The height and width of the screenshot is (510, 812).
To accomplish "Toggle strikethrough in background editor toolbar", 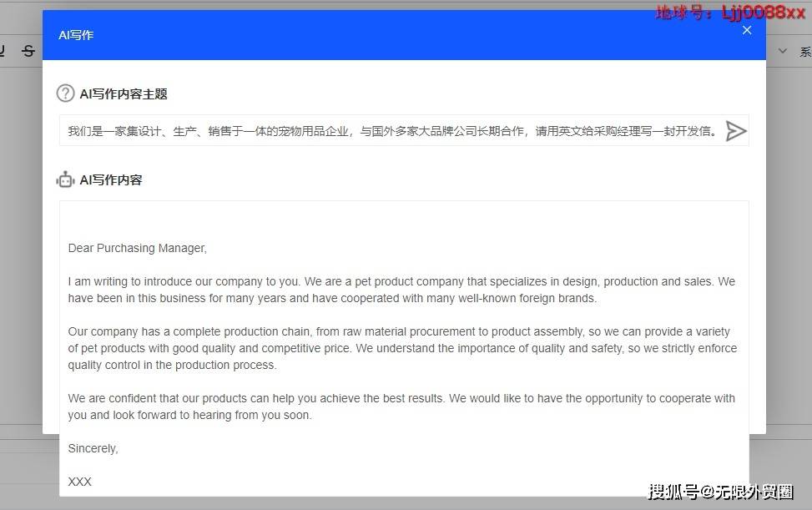I will point(28,50).
